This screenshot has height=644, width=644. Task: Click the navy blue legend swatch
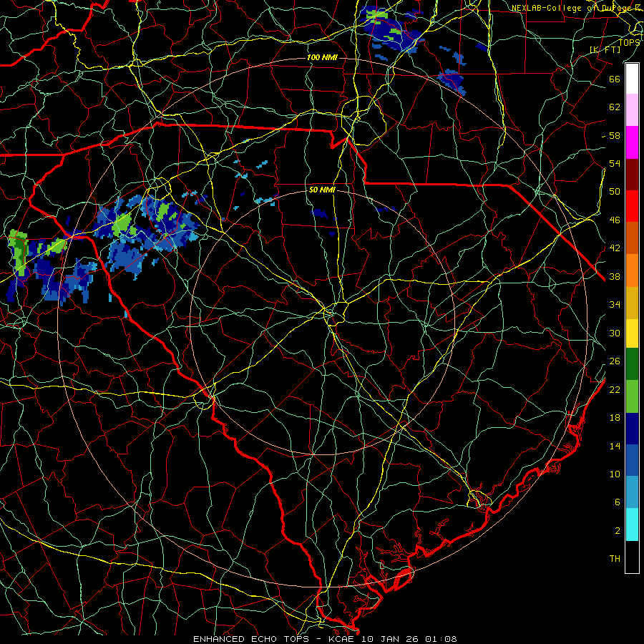click(632, 429)
